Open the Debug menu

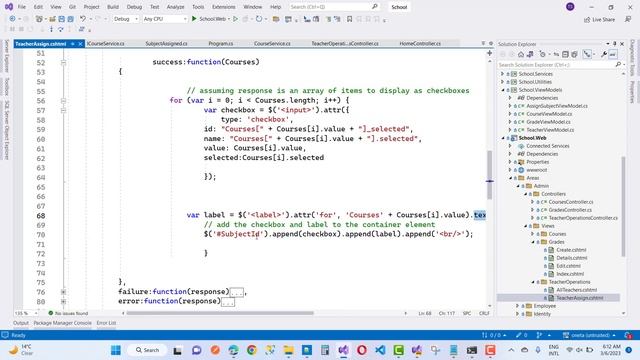[134, 7]
